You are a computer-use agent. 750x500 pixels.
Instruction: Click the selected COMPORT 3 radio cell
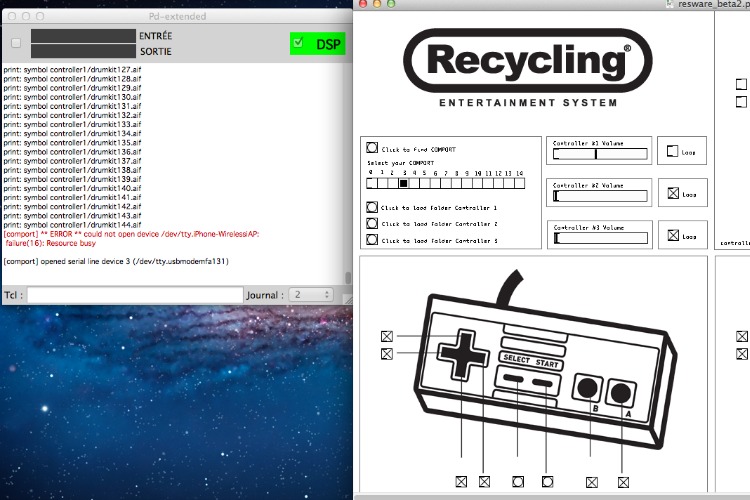tap(403, 183)
